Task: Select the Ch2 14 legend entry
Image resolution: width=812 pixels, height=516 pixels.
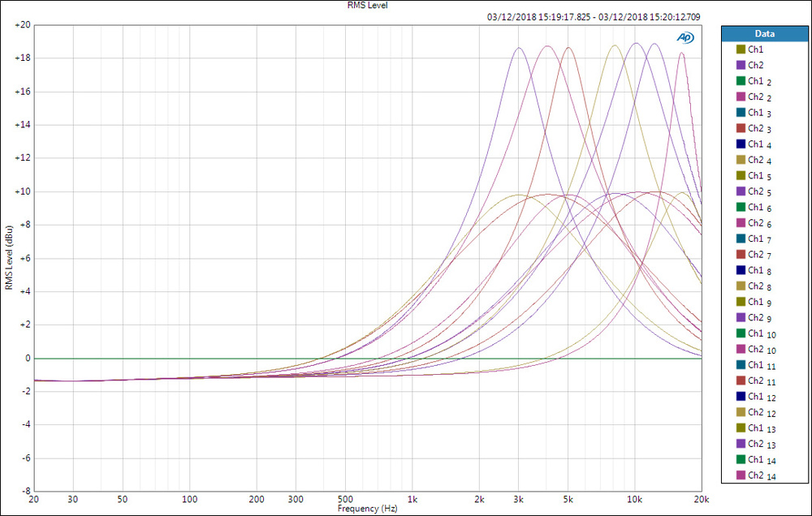Action: 759,475
